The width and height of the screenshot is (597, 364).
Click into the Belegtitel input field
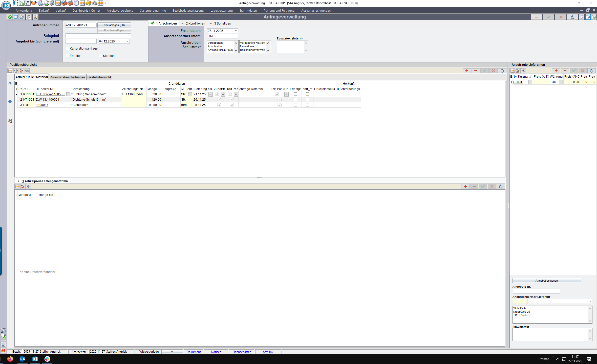(97, 36)
